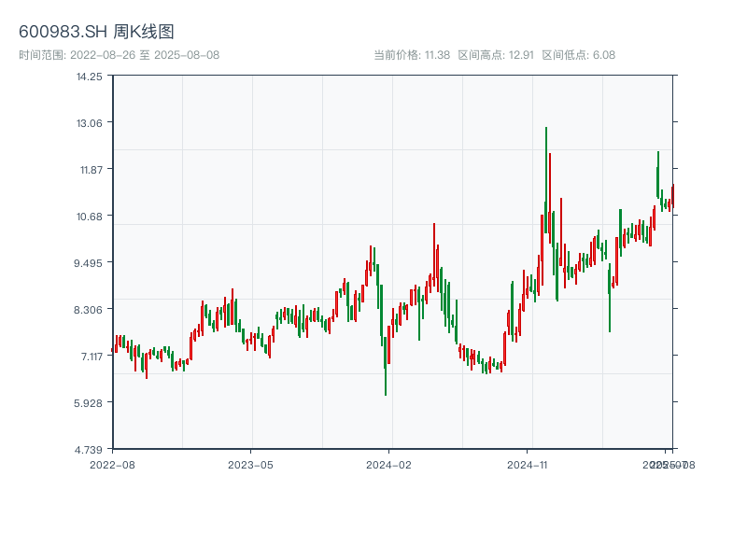Click the 区间高点 12.91 label
The image size is (747, 560).
[496, 55]
